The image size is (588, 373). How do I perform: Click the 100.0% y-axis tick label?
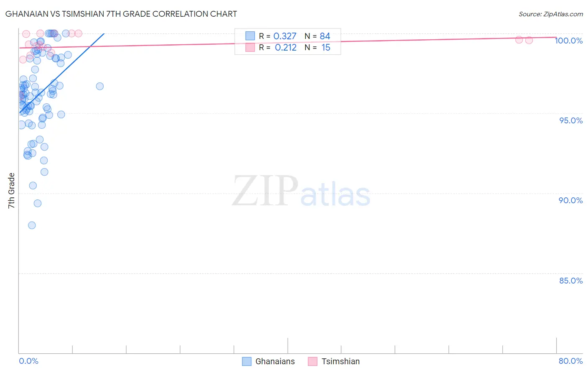click(x=569, y=41)
